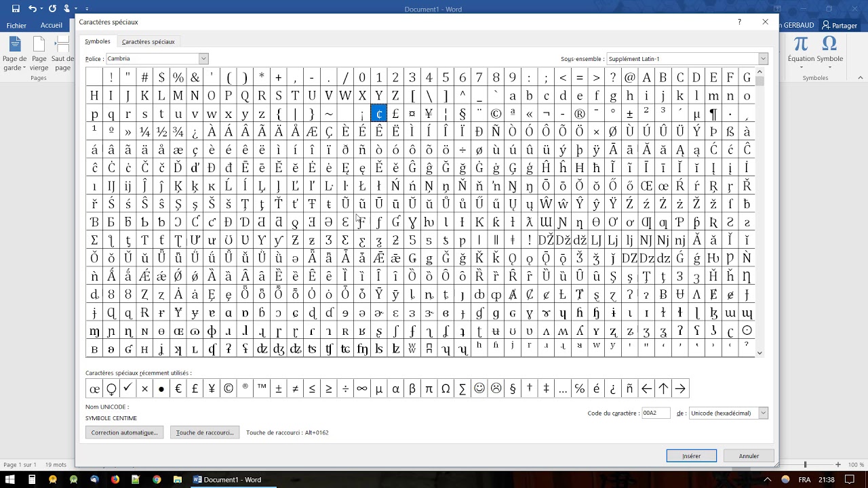The image size is (868, 488).
Task: Click Partager in the Word window
Action: [x=840, y=26]
